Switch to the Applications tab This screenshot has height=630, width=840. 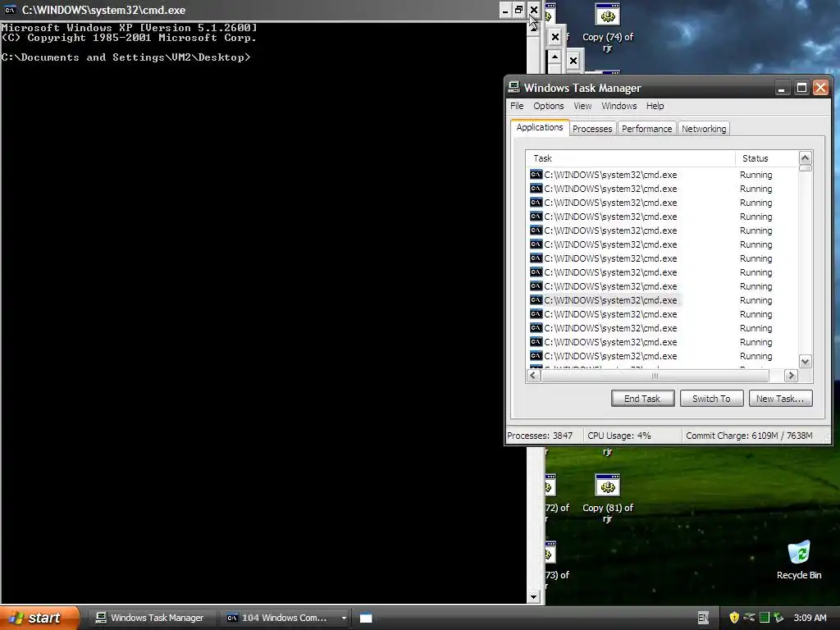tap(540, 127)
